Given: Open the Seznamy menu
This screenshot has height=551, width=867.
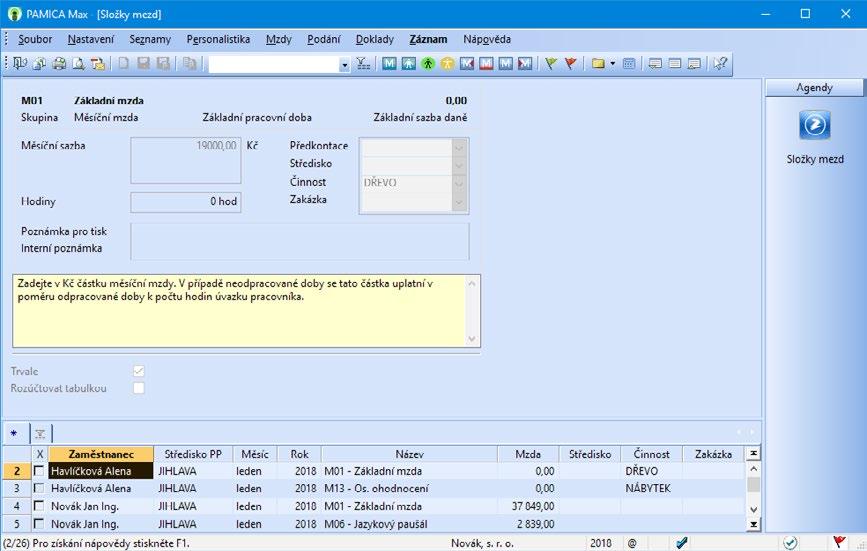Looking at the screenshot, I should click(150, 39).
